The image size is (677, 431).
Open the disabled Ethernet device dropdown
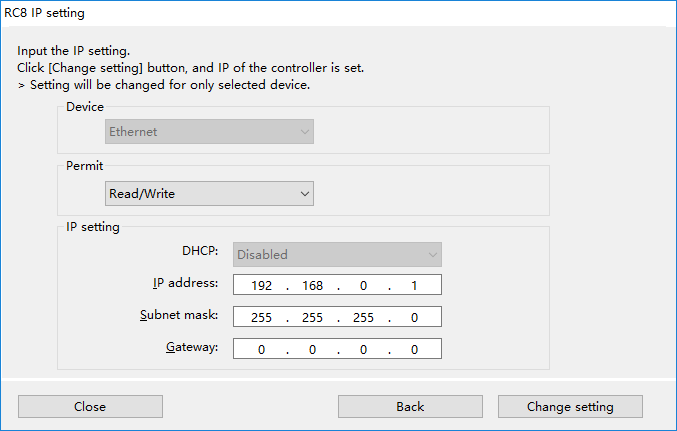(x=209, y=132)
